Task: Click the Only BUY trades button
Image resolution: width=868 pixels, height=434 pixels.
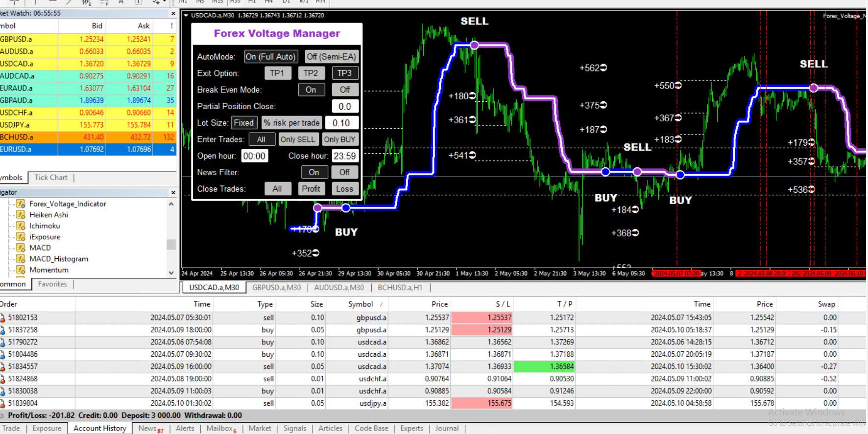Action: point(339,139)
